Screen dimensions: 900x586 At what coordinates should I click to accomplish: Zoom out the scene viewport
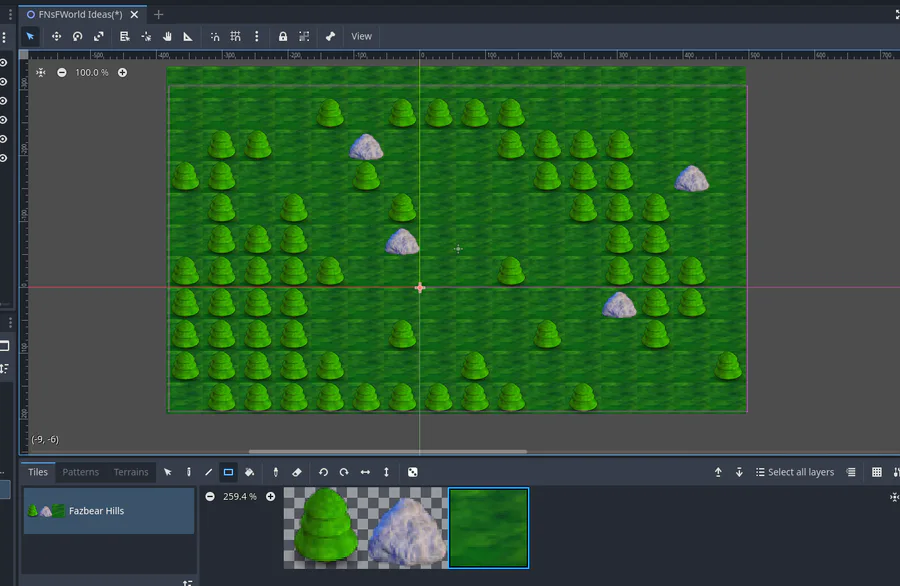coord(61,72)
